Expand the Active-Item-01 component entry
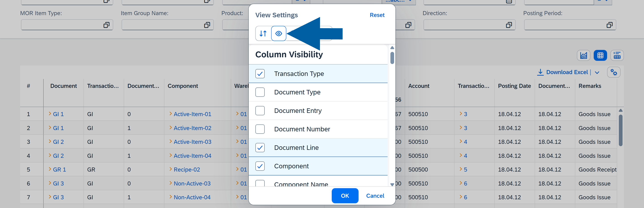This screenshot has width=644, height=208. 171,114
